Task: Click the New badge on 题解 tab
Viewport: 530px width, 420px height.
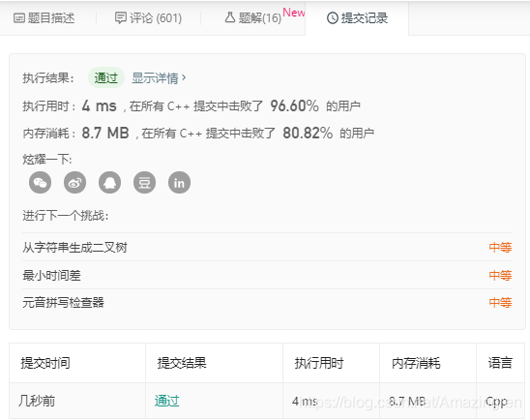Action: [294, 13]
